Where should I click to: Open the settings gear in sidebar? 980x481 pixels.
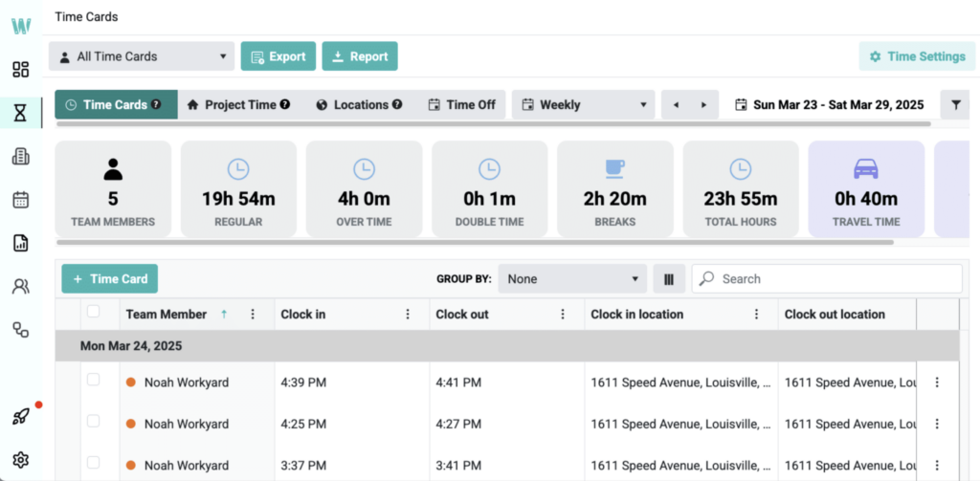20,460
